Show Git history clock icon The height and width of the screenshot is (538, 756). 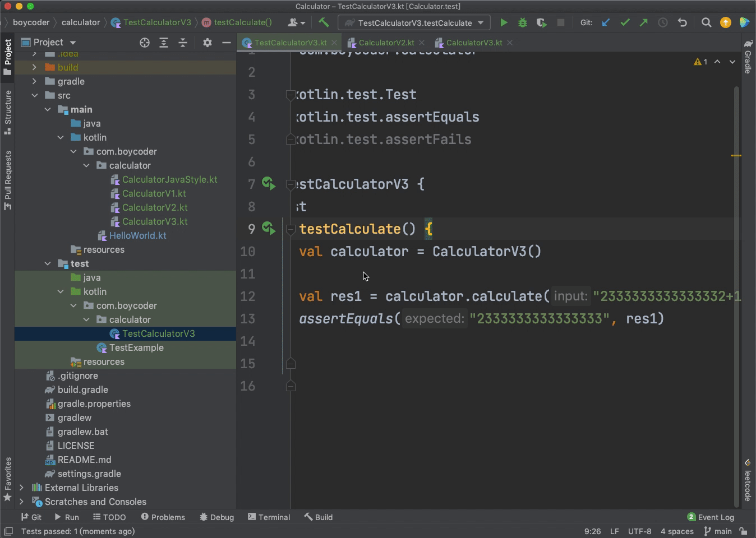tap(663, 22)
